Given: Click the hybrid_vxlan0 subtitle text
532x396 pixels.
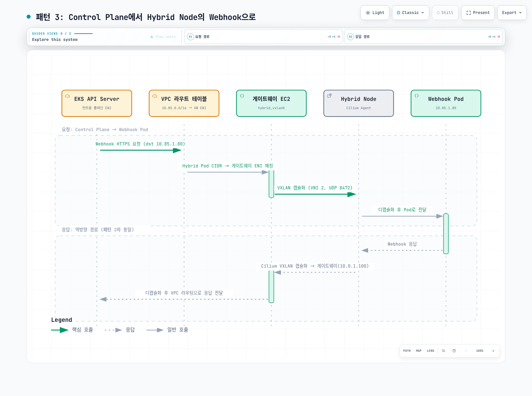Looking at the screenshot, I should [271, 108].
